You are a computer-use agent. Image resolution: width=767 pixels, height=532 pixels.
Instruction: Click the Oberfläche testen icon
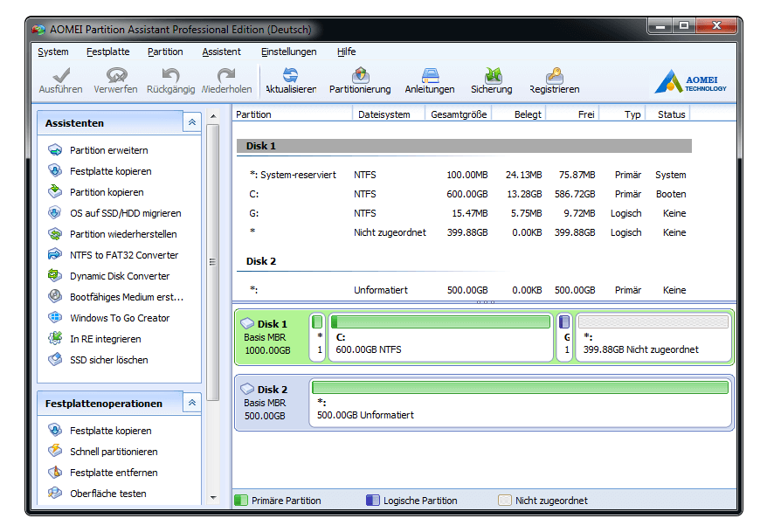tap(55, 493)
